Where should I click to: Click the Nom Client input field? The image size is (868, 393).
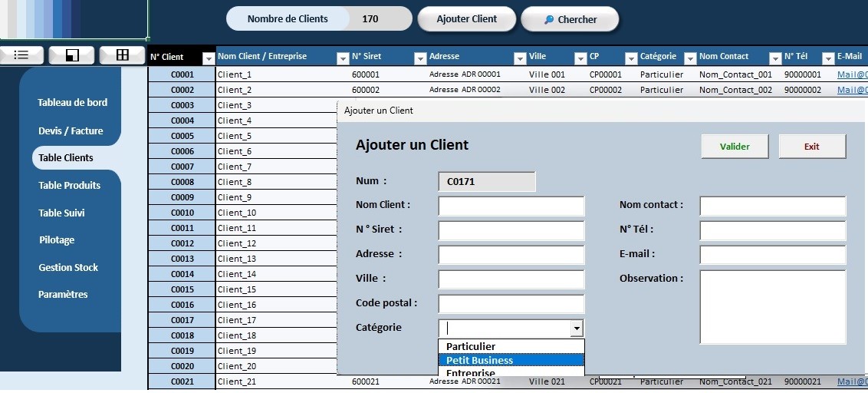click(511, 206)
